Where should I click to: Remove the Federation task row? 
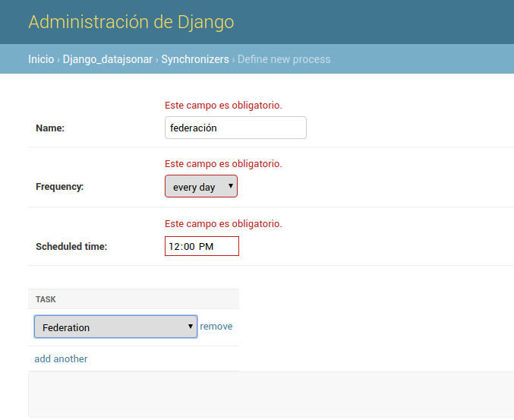coord(216,327)
